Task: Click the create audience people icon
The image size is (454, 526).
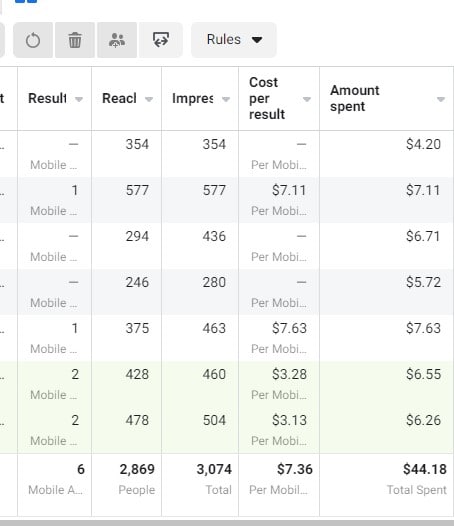Action: click(117, 40)
